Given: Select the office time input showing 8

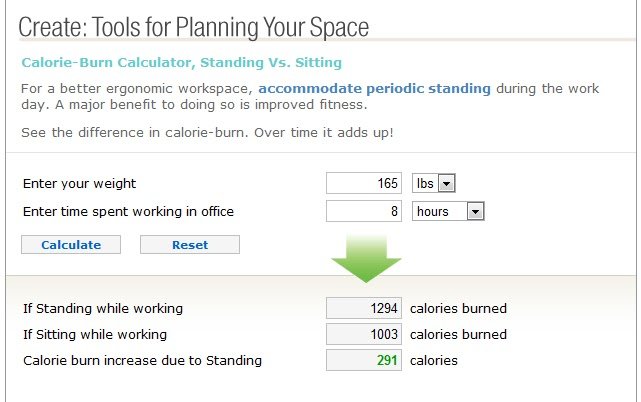Looking at the screenshot, I should tap(364, 212).
